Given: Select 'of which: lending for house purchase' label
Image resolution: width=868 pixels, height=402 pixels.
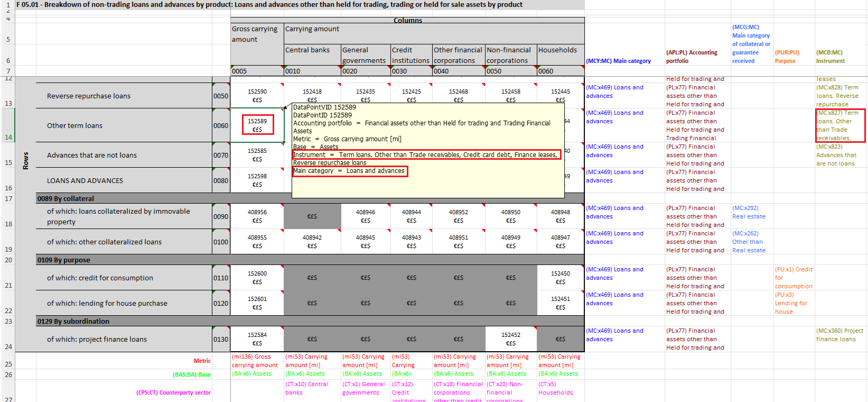Looking at the screenshot, I should (124, 303).
